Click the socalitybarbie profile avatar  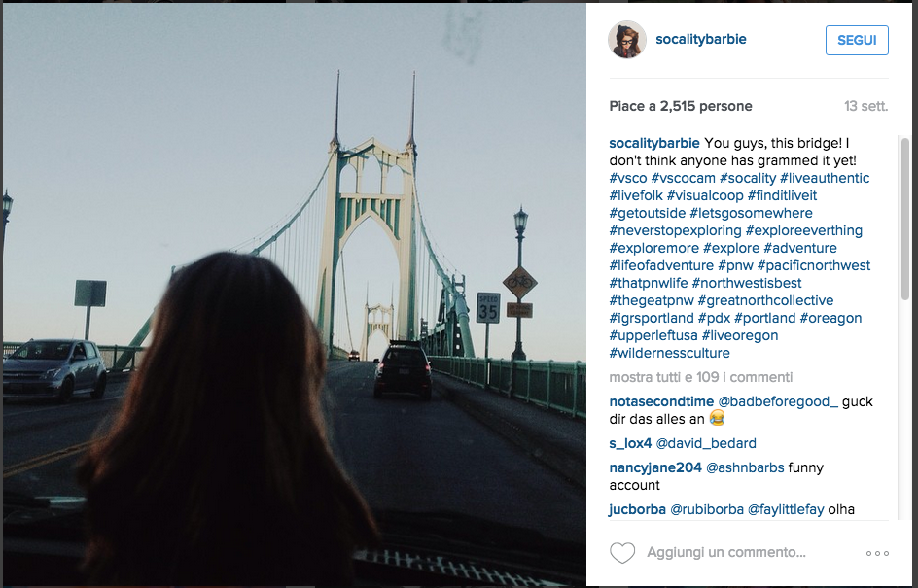[x=627, y=40]
